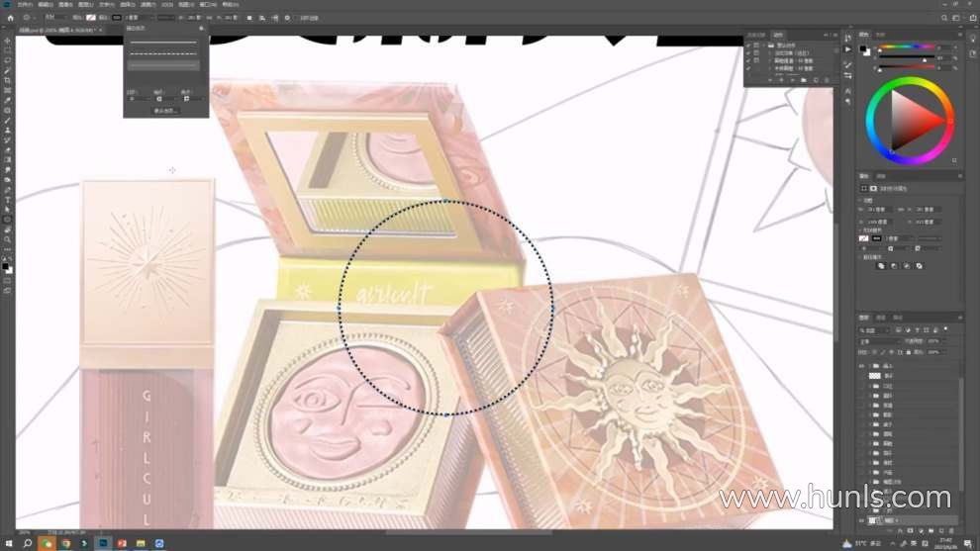This screenshot has height=551, width=980.
Task: Open stroke options popup gear menu
Action: pyautogui.click(x=201, y=28)
